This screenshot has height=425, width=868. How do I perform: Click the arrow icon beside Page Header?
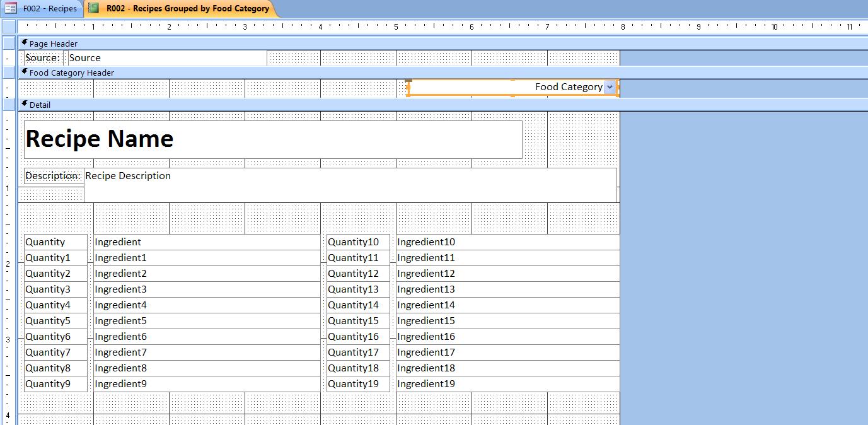click(24, 43)
